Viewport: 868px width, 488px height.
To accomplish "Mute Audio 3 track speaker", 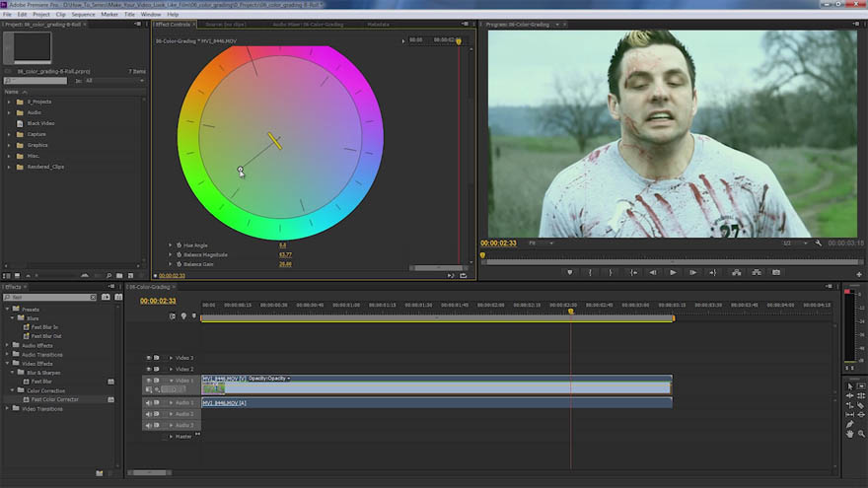I will (x=148, y=426).
